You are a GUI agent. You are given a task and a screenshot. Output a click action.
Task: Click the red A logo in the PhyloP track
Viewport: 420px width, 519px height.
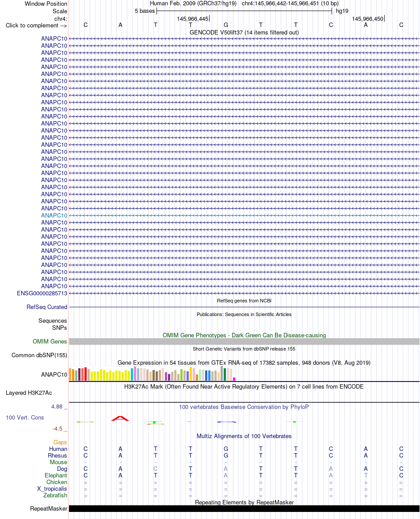[x=120, y=418]
